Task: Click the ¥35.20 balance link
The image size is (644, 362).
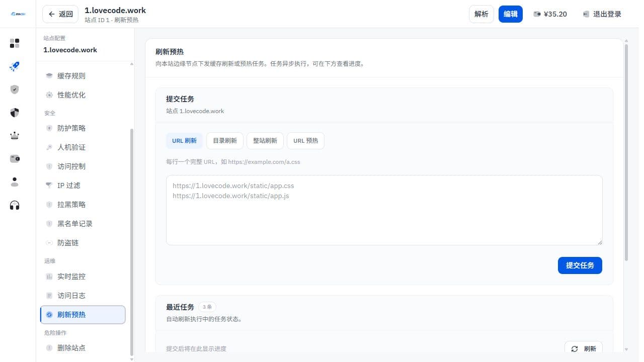Action: pyautogui.click(x=550, y=14)
